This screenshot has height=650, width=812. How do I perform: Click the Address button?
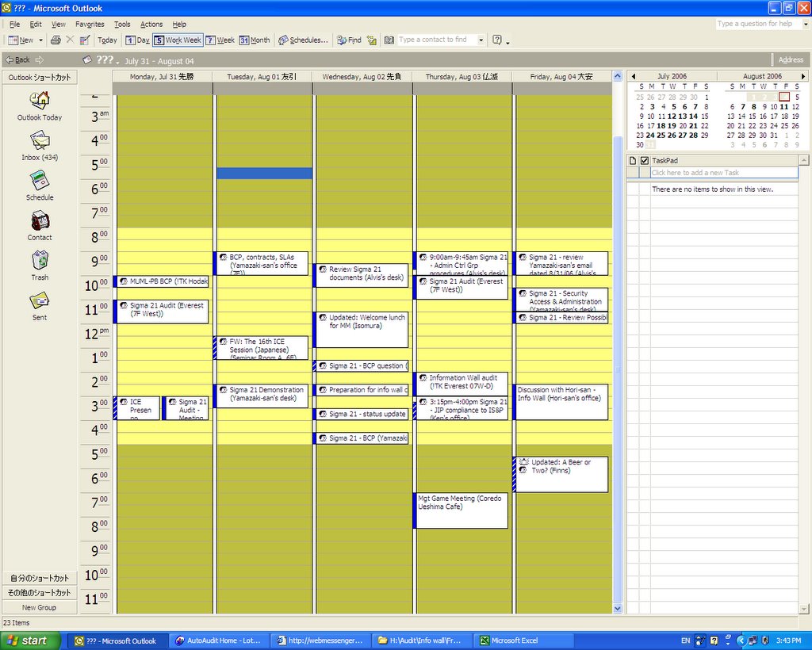(x=791, y=60)
